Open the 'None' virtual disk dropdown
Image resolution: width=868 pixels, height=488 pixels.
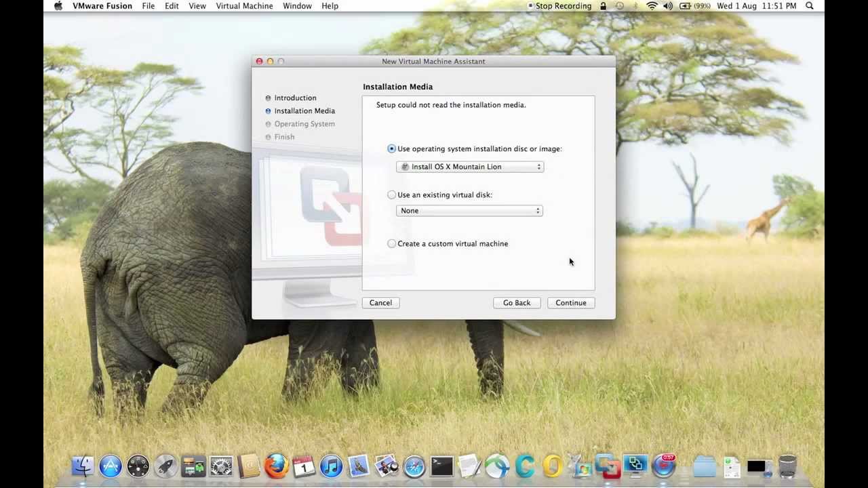[x=469, y=211]
